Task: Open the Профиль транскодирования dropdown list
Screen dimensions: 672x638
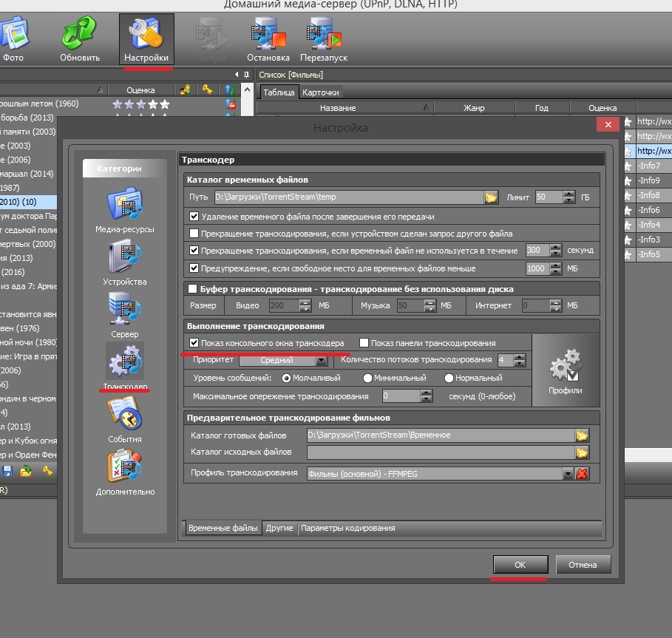Action: click(568, 474)
